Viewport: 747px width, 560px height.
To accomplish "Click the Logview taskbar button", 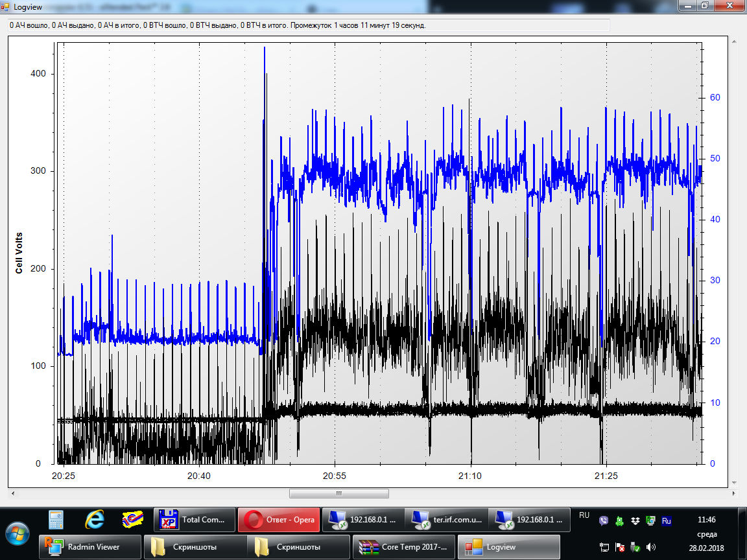I will [508, 547].
